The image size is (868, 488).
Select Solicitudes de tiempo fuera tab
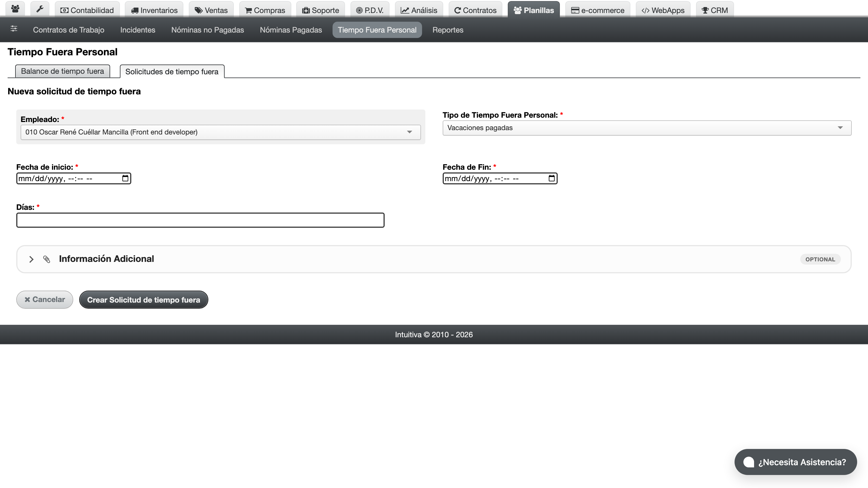(172, 71)
